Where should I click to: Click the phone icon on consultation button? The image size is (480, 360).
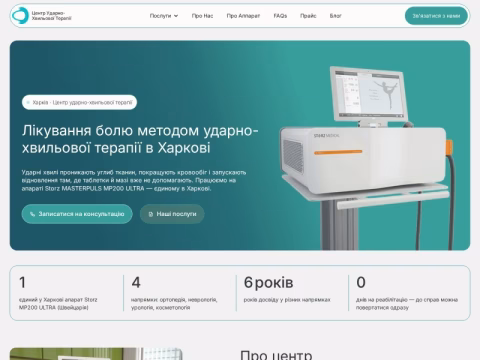point(32,214)
